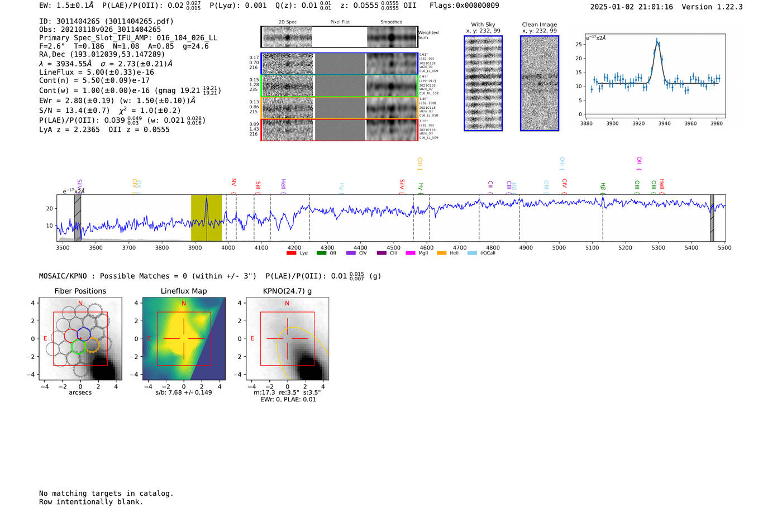
Task: Open the With Sky image cutout
Action: [483, 83]
